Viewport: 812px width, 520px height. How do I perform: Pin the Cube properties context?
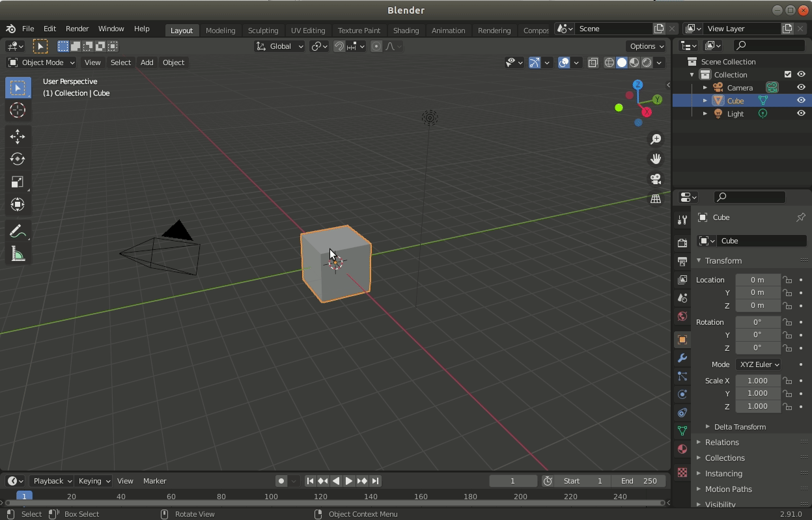coord(800,217)
